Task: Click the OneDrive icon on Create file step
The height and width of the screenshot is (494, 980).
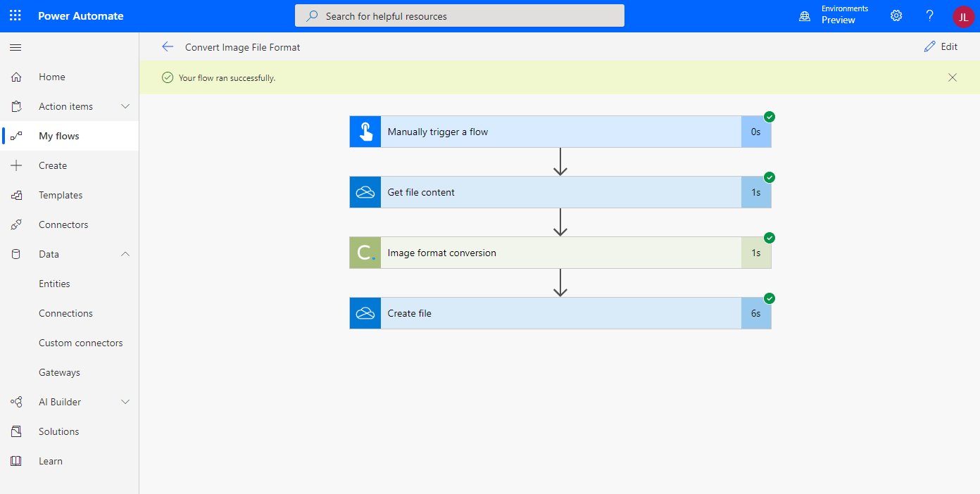Action: pos(365,312)
